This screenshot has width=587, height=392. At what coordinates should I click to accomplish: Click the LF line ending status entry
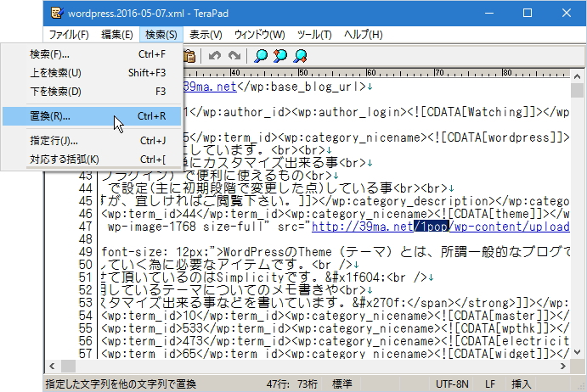[490, 384]
